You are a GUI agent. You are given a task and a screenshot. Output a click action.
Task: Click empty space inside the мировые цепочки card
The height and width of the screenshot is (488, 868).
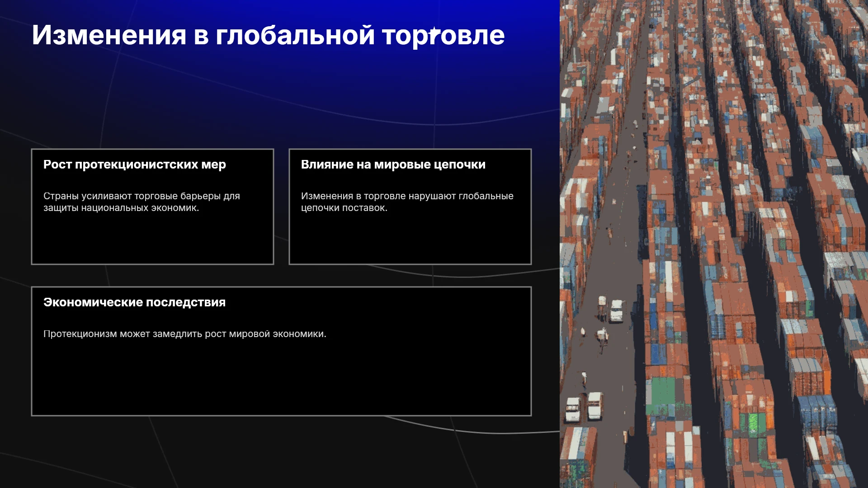(x=410, y=239)
